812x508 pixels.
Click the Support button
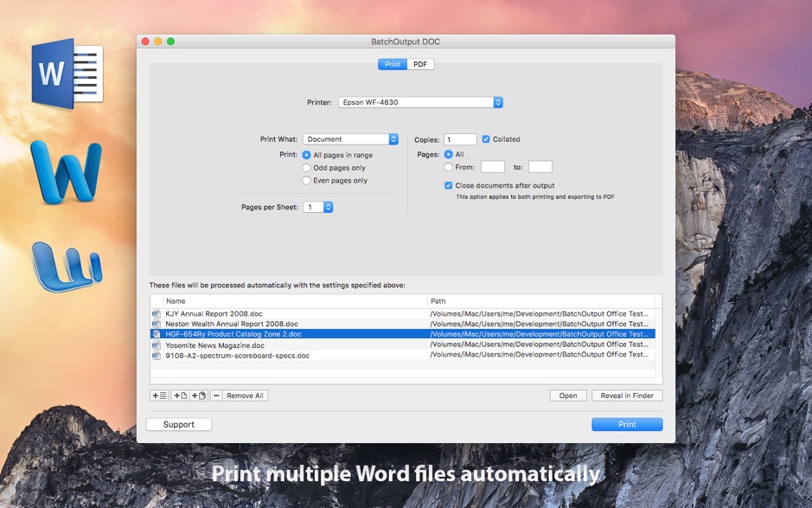179,424
